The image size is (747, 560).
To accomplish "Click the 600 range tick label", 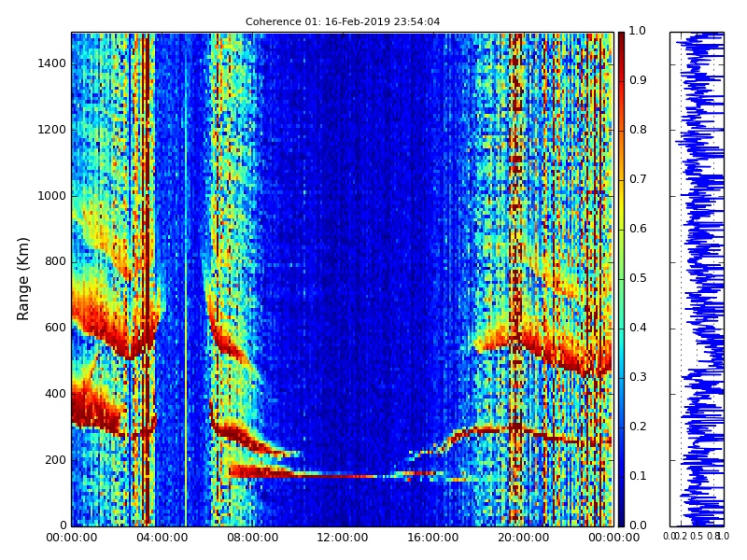I will tap(56, 328).
